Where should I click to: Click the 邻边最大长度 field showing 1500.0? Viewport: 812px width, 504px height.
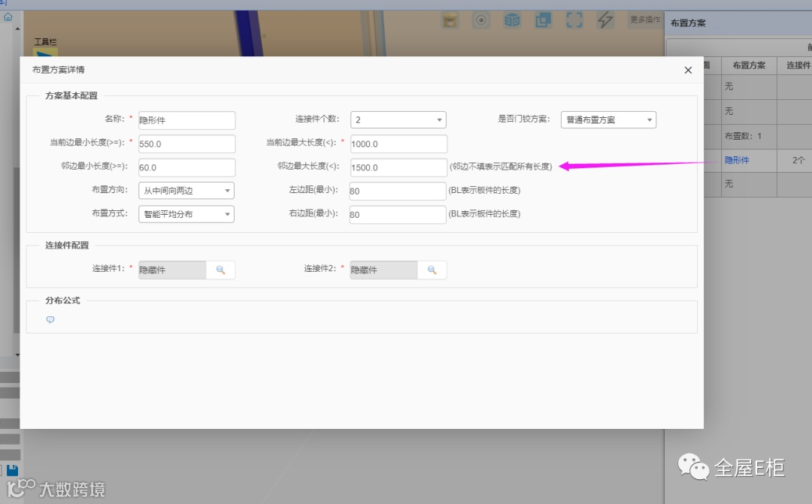[x=398, y=167]
